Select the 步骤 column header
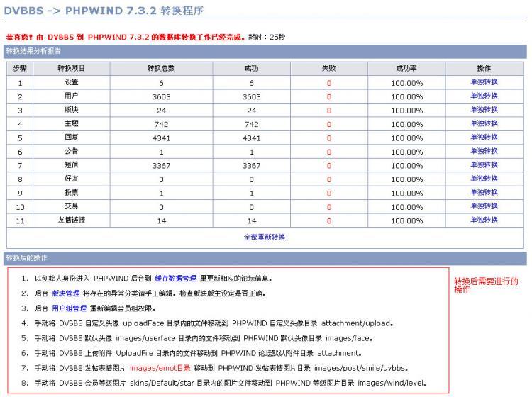Image resolution: width=532 pixels, height=397 pixels. click(x=20, y=69)
